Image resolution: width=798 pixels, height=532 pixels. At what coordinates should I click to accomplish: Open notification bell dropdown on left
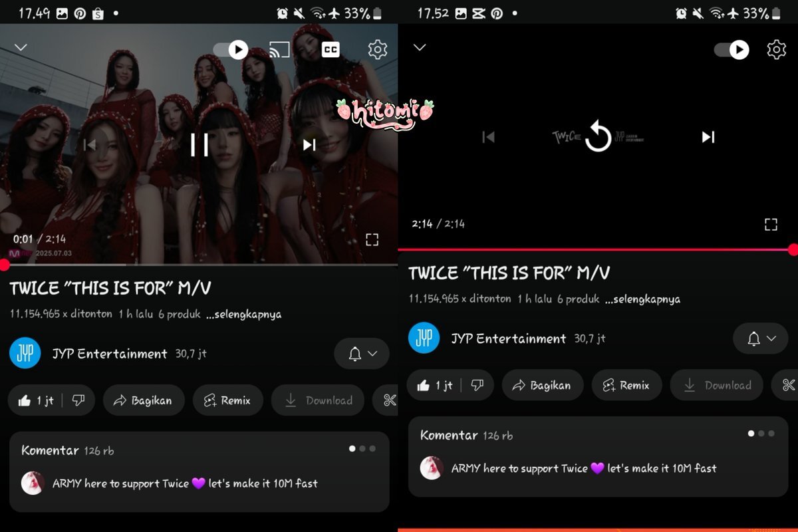point(362,354)
